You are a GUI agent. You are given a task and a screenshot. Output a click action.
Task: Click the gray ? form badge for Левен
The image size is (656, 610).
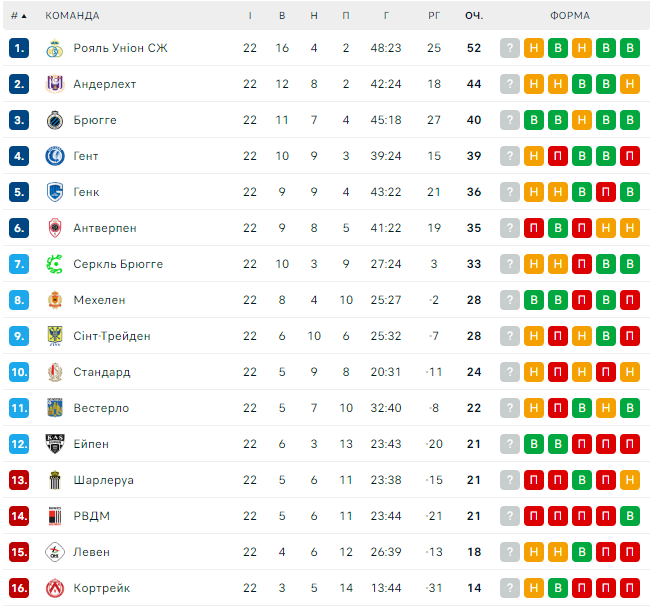510,552
